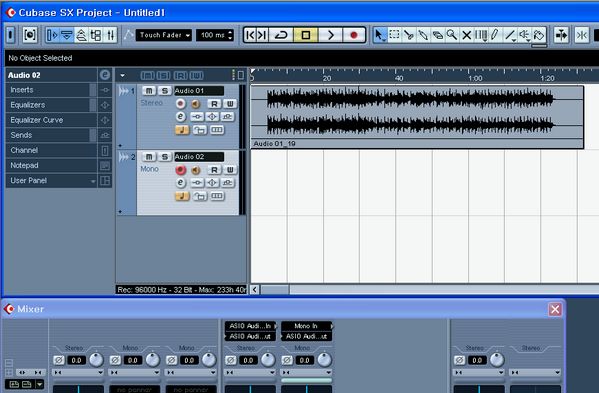The width and height of the screenshot is (599, 393).
Task: Open Audio 01 channel settings (e)
Action: [181, 117]
